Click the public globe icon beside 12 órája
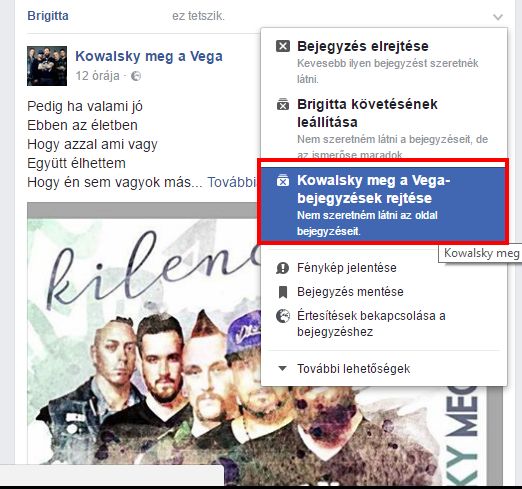Screen dimensions: 522x489 coord(136,76)
